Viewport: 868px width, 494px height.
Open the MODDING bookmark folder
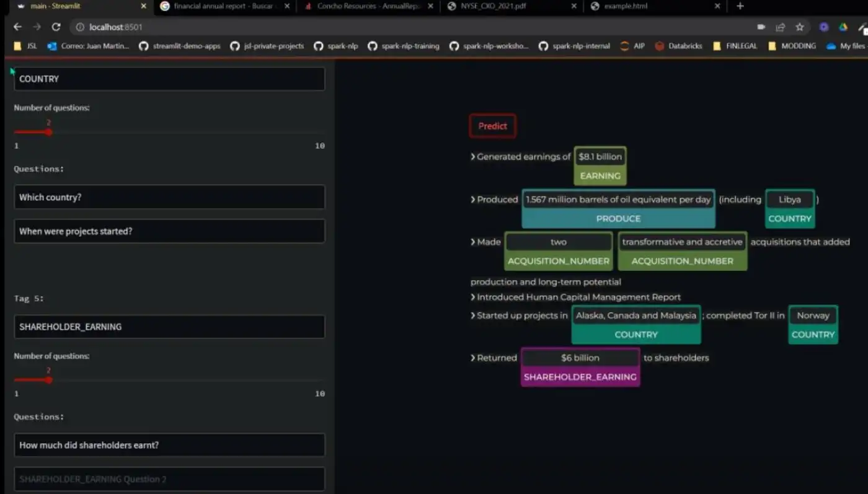[x=792, y=46]
